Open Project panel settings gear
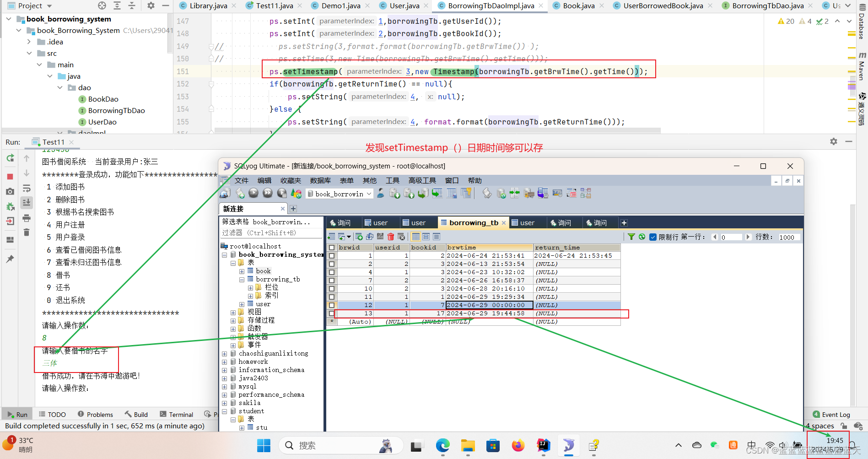This screenshot has width=868, height=459. (x=151, y=5)
